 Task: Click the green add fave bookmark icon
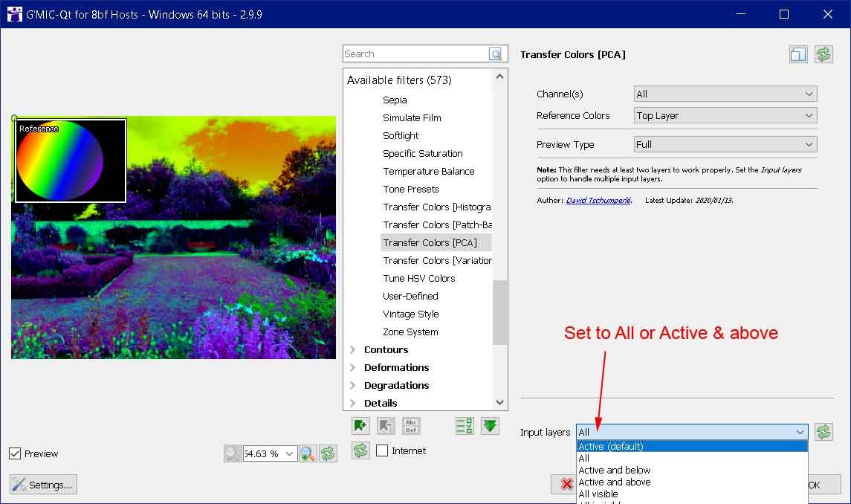tap(360, 426)
